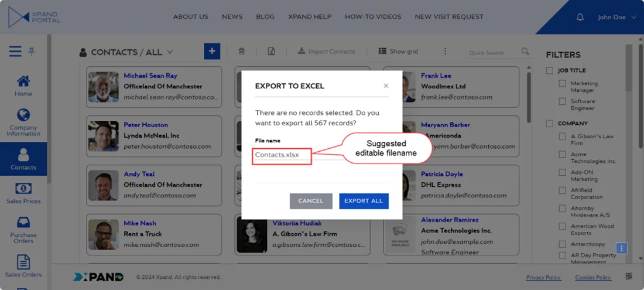Click the Export All button

[364, 201]
